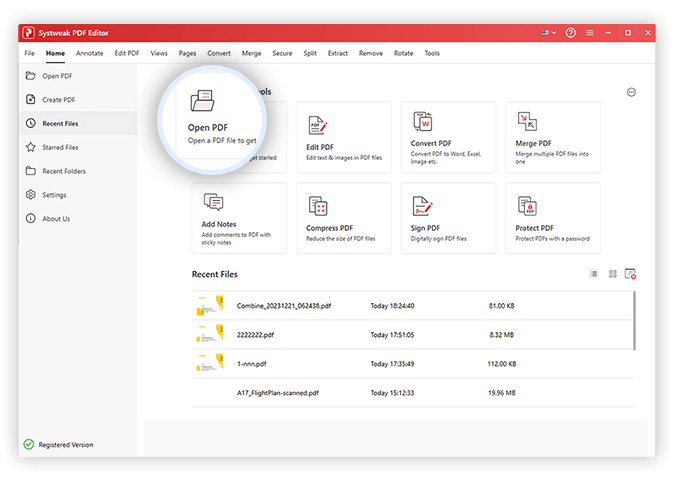
Task: Click the Merge PDF tool icon
Action: [x=527, y=122]
